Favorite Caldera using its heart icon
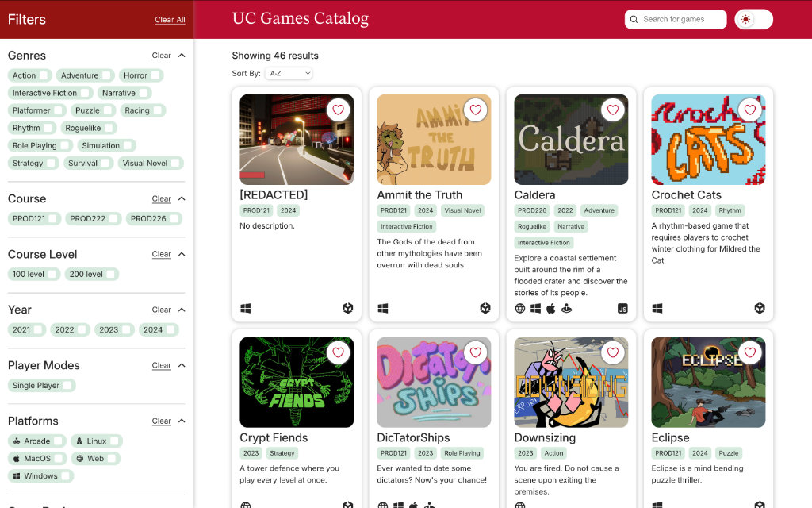This screenshot has width=812, height=508. [x=613, y=110]
